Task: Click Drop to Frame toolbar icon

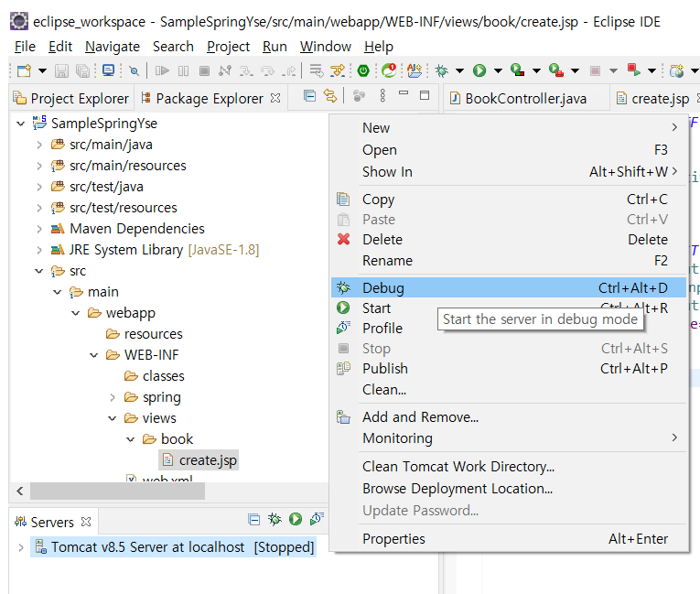Action: 317,70
